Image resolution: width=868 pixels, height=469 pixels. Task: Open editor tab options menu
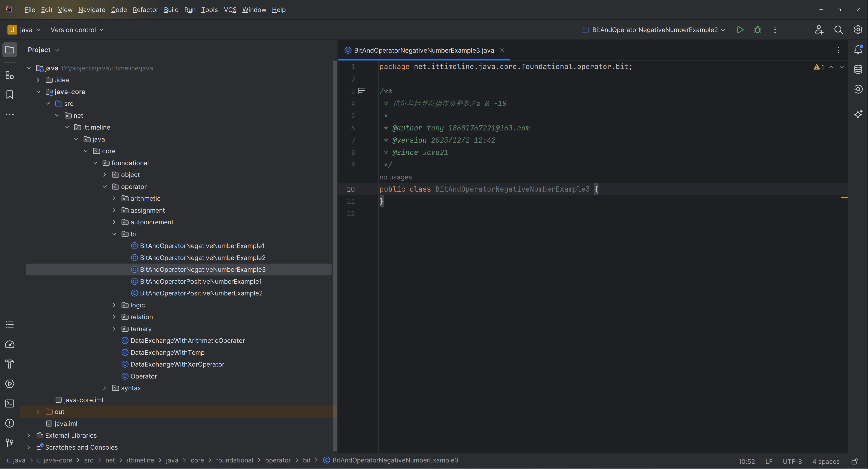pyautogui.click(x=838, y=50)
